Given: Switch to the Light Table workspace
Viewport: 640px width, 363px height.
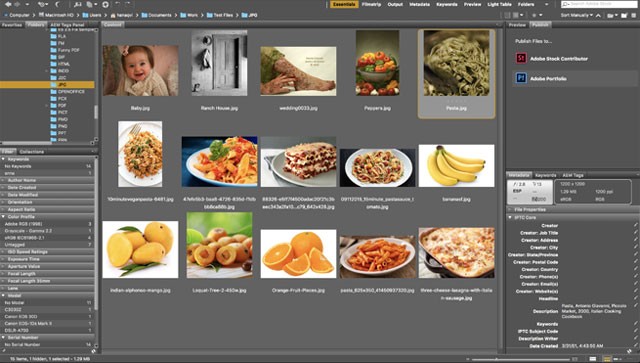Looking at the screenshot, I should (x=499, y=4).
